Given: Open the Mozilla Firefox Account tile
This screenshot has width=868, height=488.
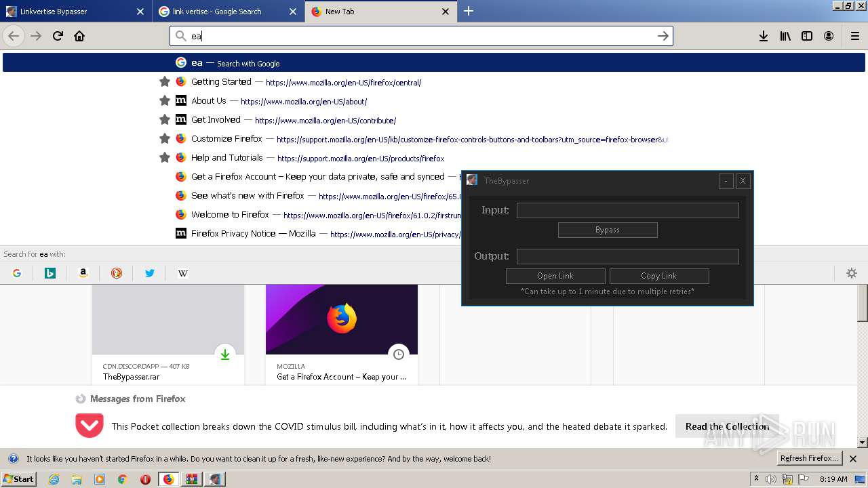Looking at the screenshot, I should (x=342, y=334).
